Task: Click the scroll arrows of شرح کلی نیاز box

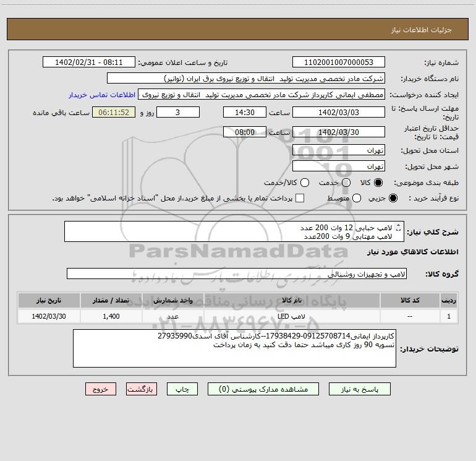Action: click(x=399, y=227)
